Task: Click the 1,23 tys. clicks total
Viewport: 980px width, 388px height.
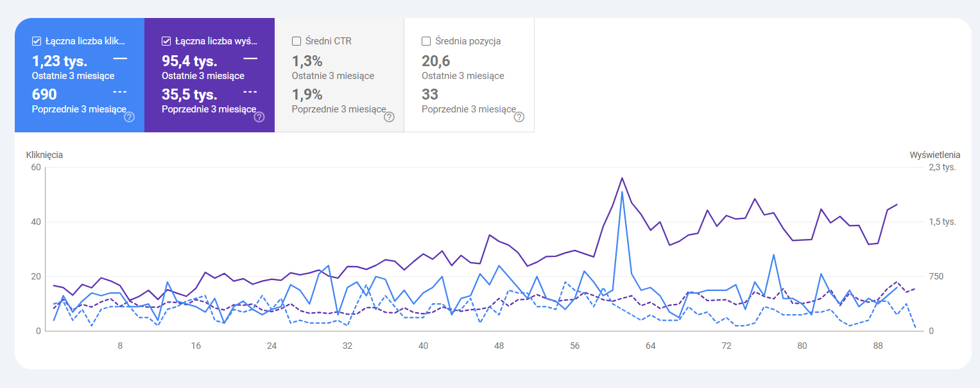Action: [60, 61]
